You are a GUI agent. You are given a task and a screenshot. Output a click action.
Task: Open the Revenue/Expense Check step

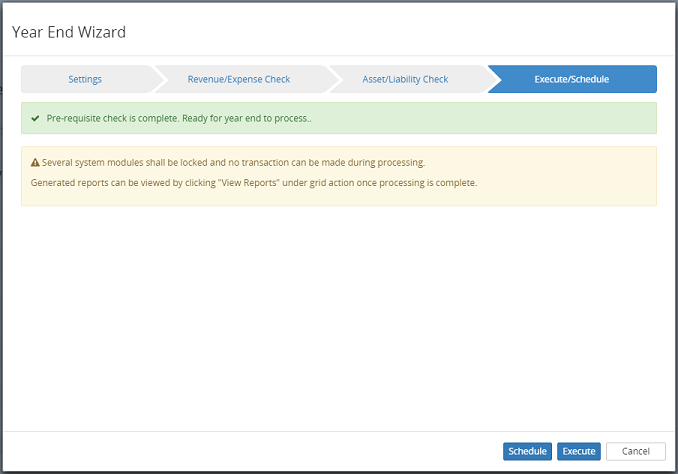pyautogui.click(x=239, y=79)
